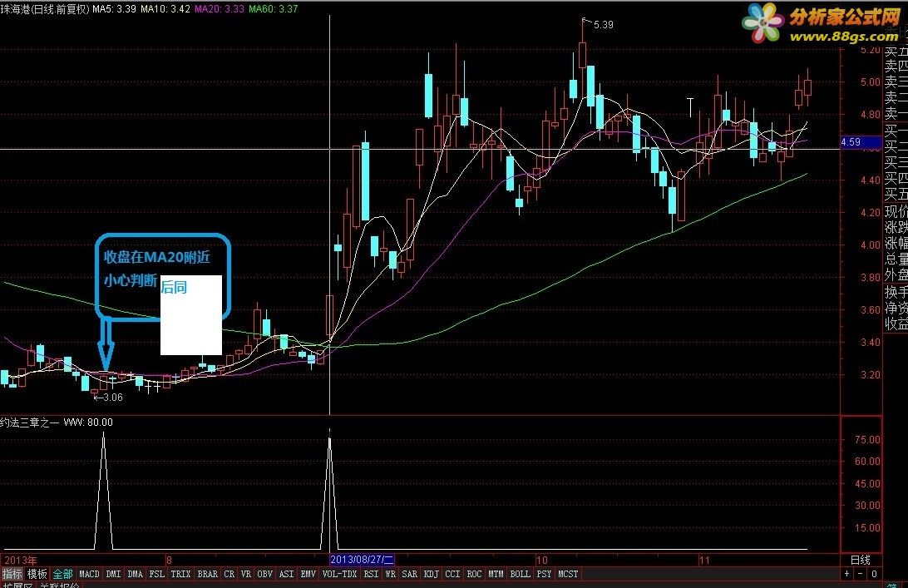Click the month 10 timeline marker
Screen dimensions: 908x588
tap(542, 561)
